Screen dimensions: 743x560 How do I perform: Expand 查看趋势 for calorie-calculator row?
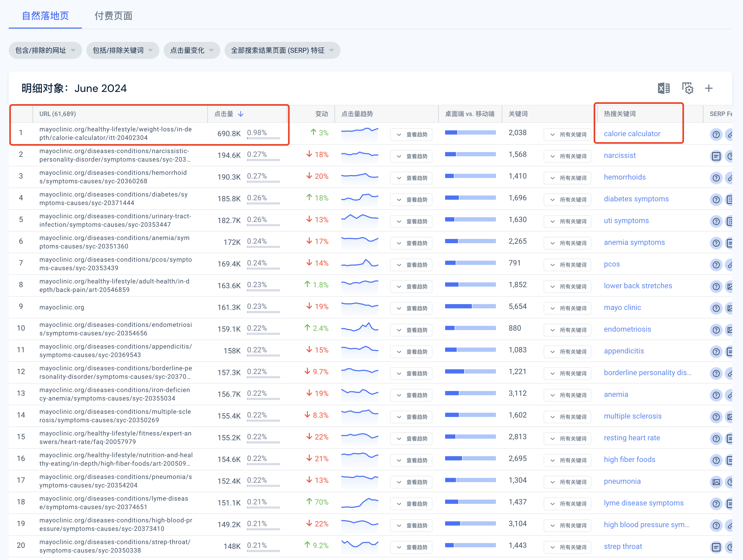[411, 135]
